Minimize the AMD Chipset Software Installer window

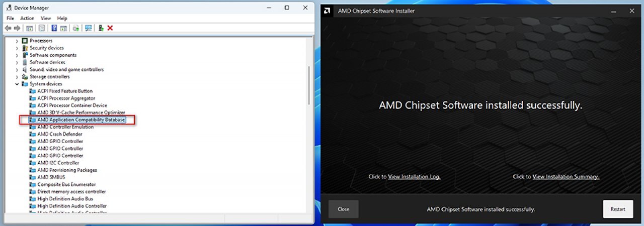613,11
